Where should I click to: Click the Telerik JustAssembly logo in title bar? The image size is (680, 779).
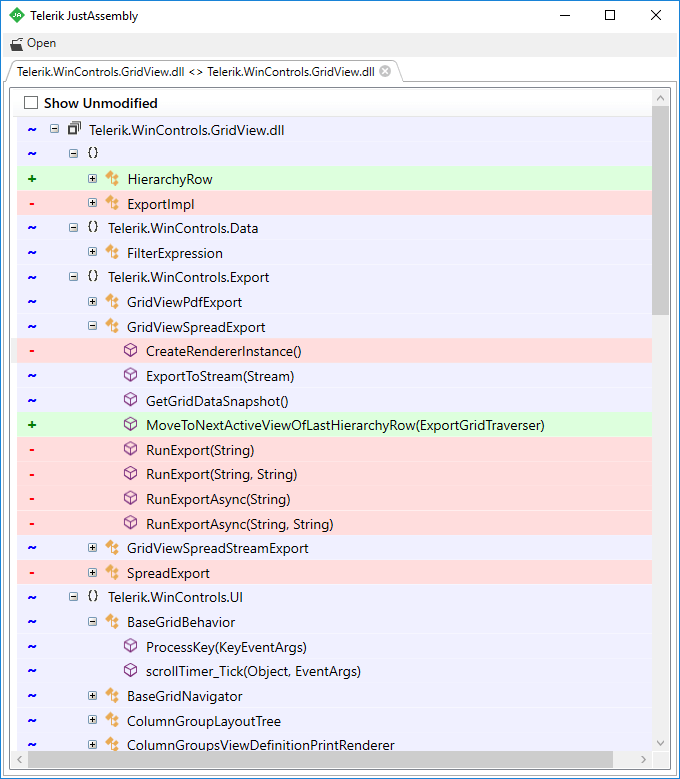17,16
